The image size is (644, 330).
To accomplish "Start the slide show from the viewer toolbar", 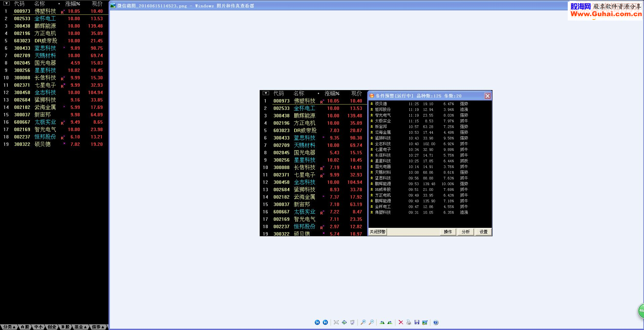I will point(352,322).
